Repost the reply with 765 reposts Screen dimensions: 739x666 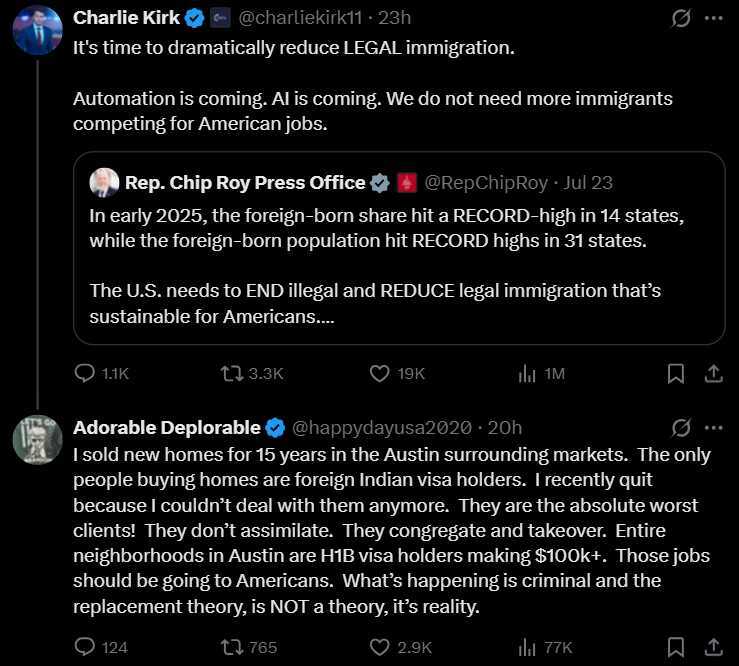tap(249, 647)
